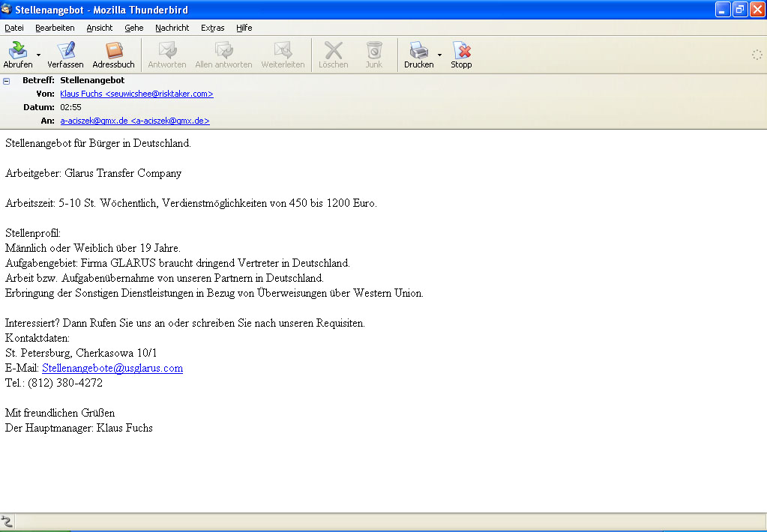Click the 'Interessiert? Dann Rufen Sie' line
The height and width of the screenshot is (532, 767).
pyautogui.click(x=185, y=323)
